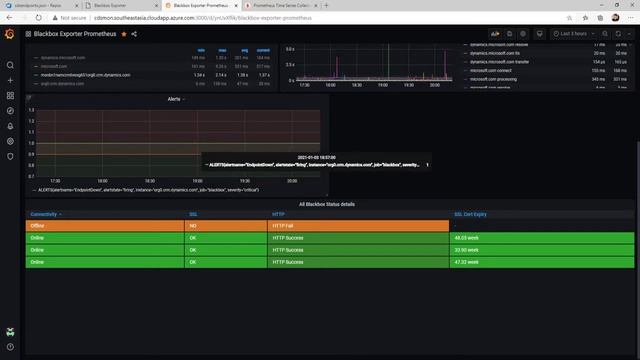This screenshot has width=640, height=360.
Task: Click the browser address bar URL
Action: [203, 18]
